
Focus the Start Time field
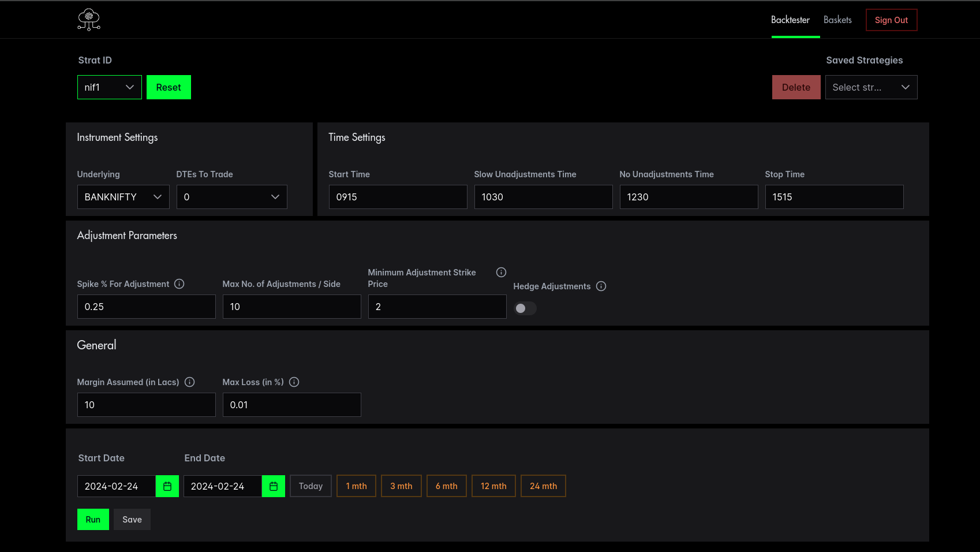pyautogui.click(x=398, y=197)
